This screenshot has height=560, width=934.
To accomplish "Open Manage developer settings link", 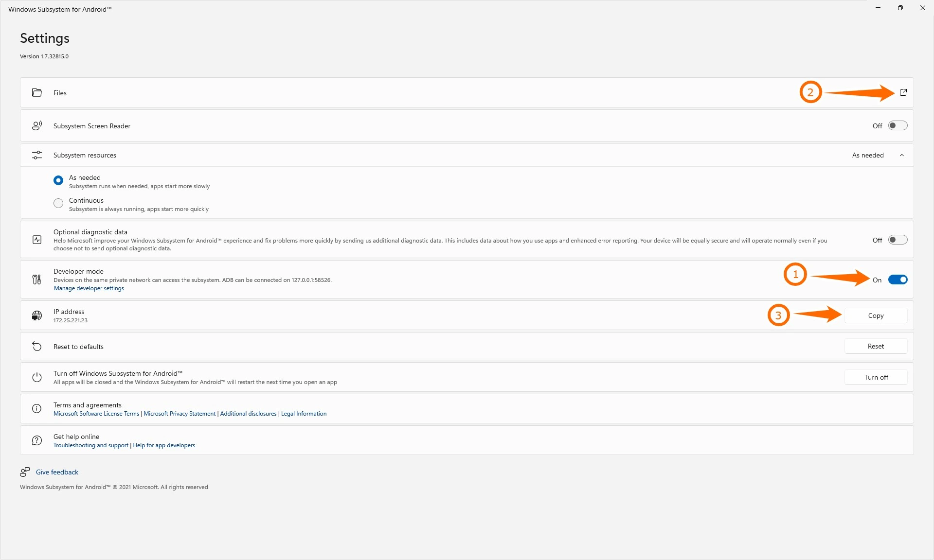I will 89,288.
